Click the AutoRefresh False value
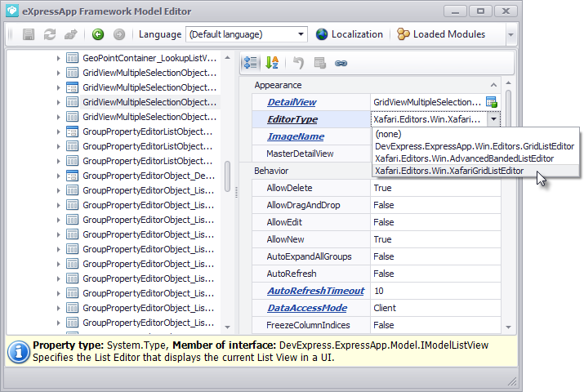The width and height of the screenshot is (584, 392). [x=435, y=274]
